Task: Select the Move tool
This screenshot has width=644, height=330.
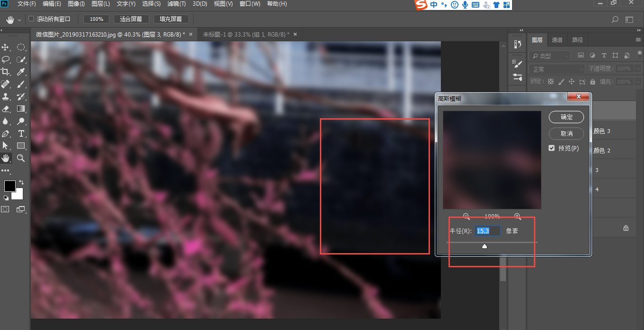Action: click(6, 47)
